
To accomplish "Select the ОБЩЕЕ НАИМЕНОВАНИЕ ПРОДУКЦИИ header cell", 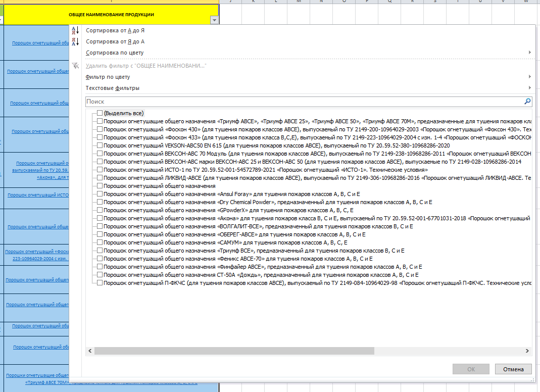I will point(111,15).
